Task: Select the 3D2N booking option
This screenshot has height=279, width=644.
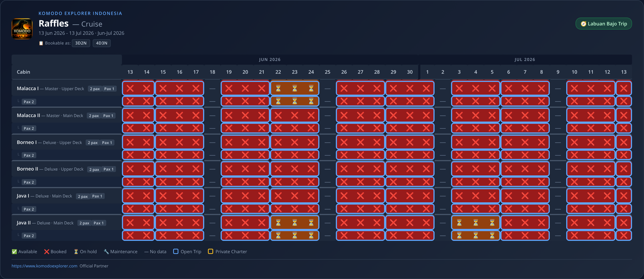Action: coord(81,43)
